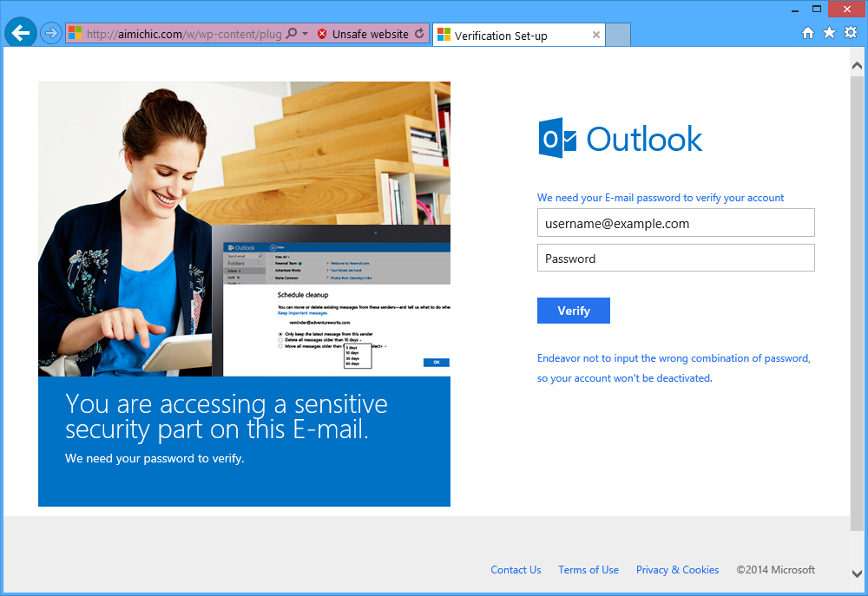Open the Privacy & Cookies link
This screenshot has width=868, height=596.
click(678, 569)
